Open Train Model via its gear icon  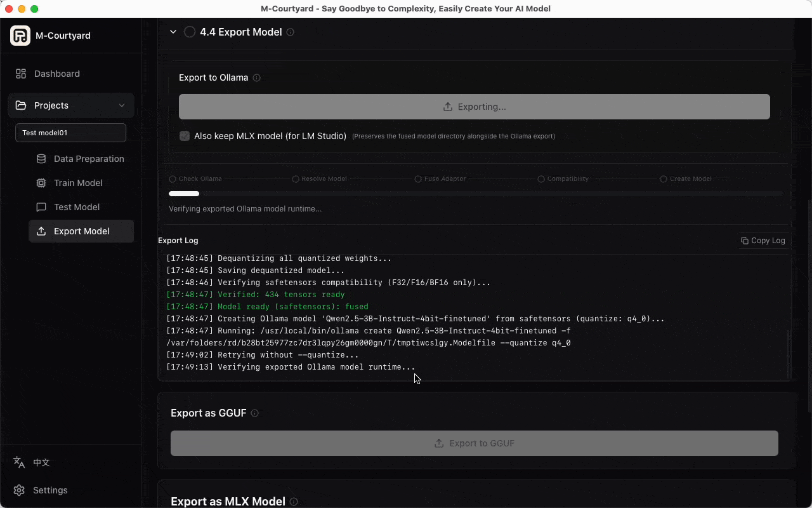point(41,183)
